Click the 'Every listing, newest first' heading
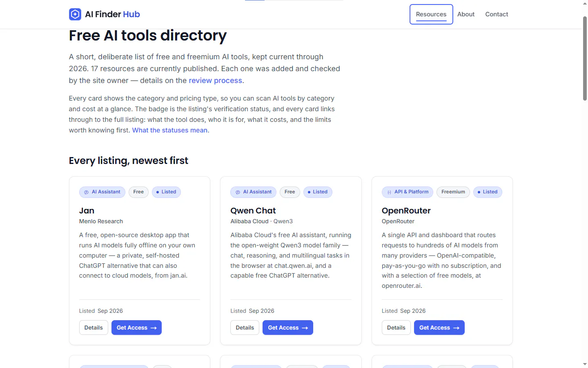The width and height of the screenshot is (588, 368). click(129, 161)
